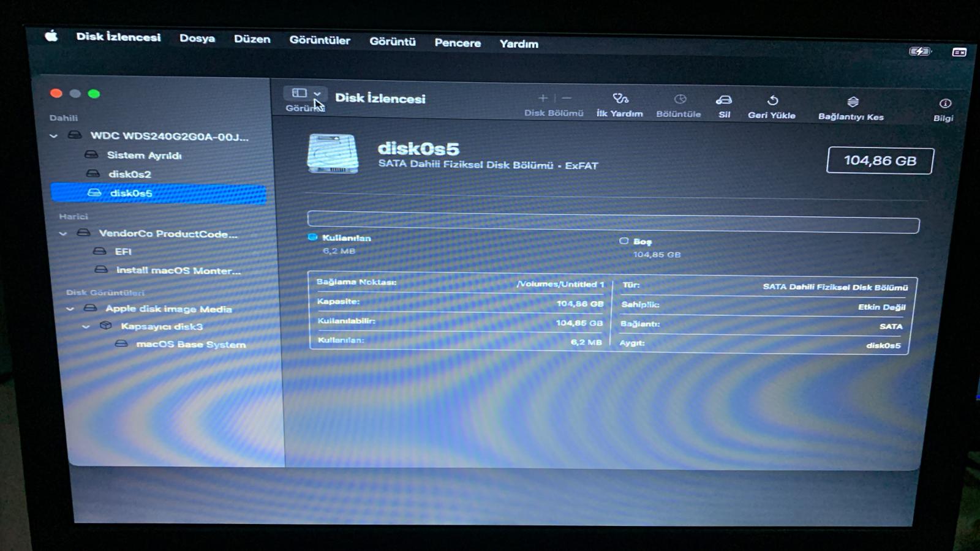The height and width of the screenshot is (551, 980).
Task: Open the Dosya menu
Action: point(197,38)
